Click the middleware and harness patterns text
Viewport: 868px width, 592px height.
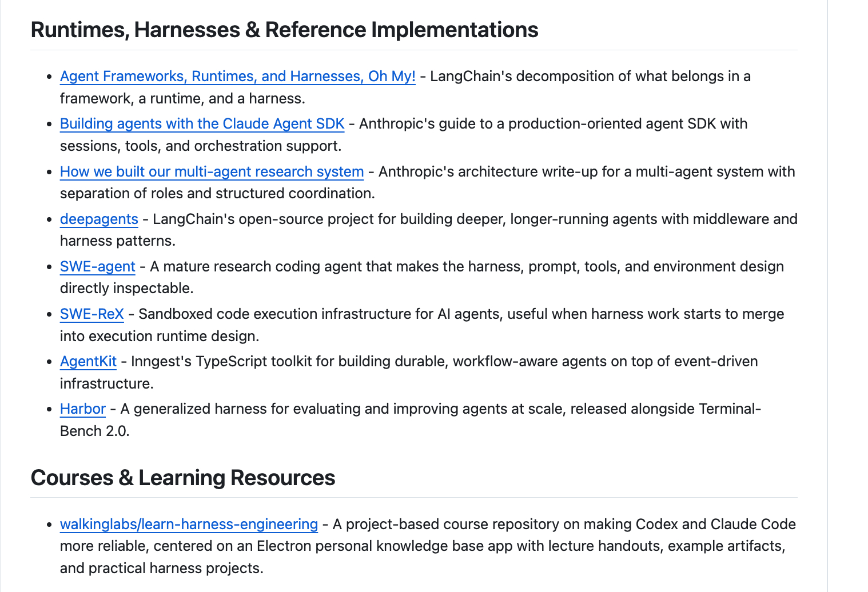coord(429,230)
